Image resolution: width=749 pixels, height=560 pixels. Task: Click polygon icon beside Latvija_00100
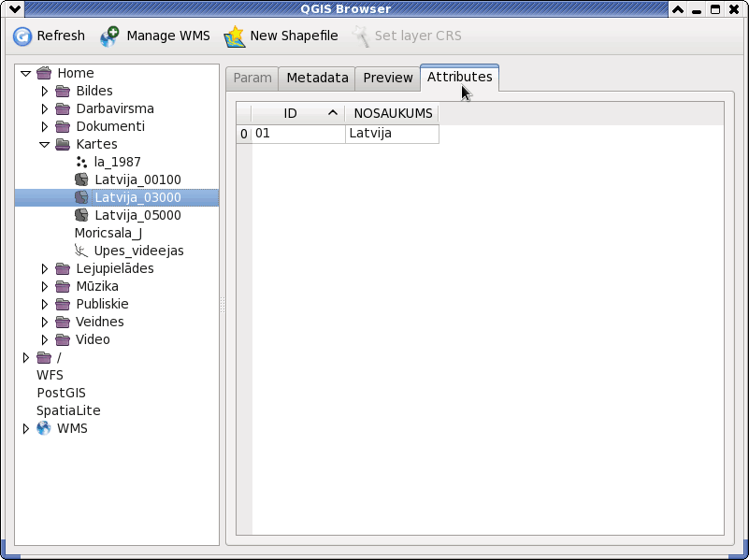[x=81, y=179]
